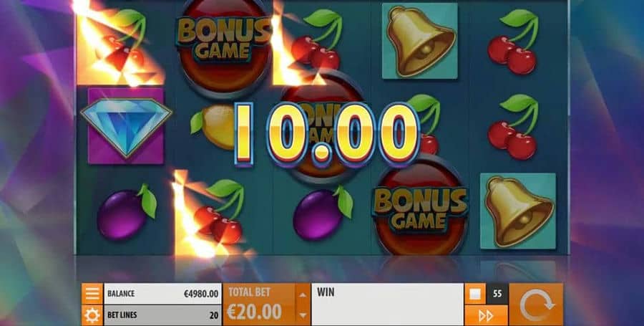The width and height of the screenshot is (644, 326).
Task: Open the hamburger menu icon
Action: pos(92,294)
